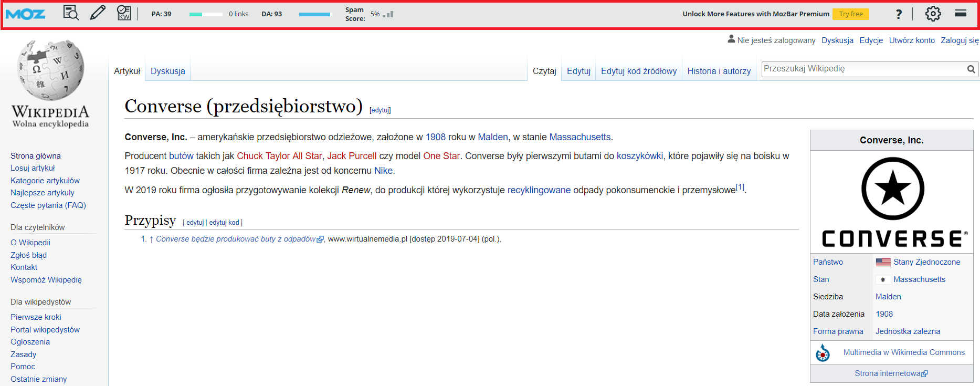Open the Edytuj tab

(x=578, y=71)
